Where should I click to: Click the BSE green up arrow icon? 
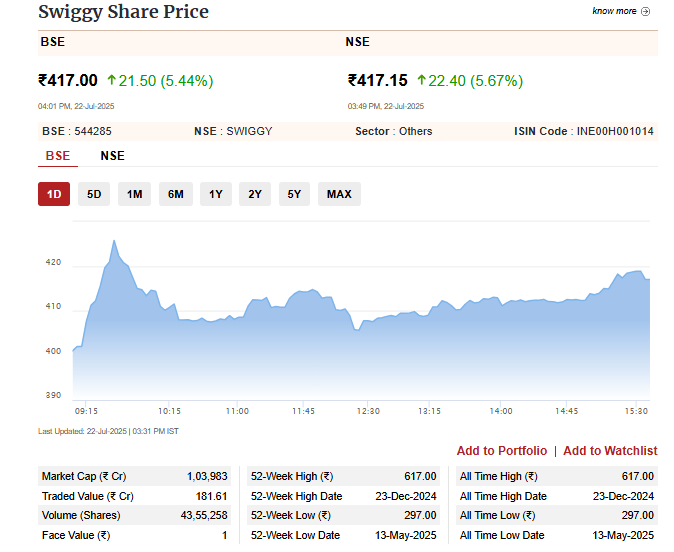[112, 80]
